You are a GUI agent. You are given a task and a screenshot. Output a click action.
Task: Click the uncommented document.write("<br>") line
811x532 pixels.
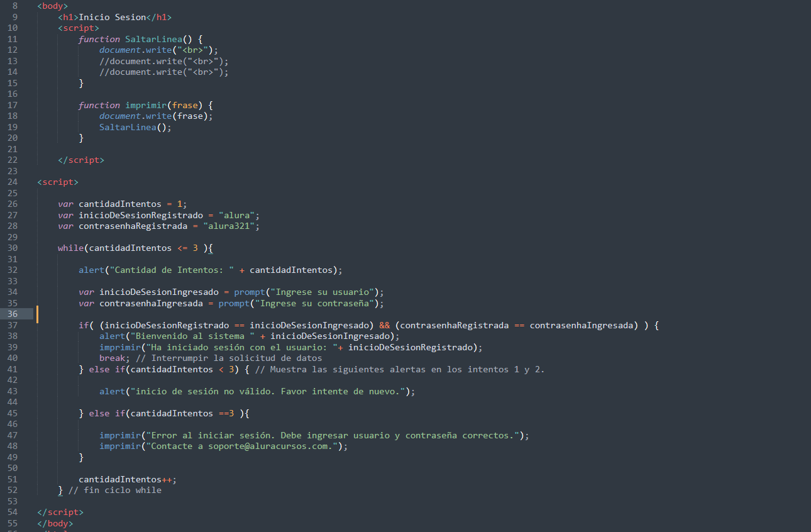159,50
